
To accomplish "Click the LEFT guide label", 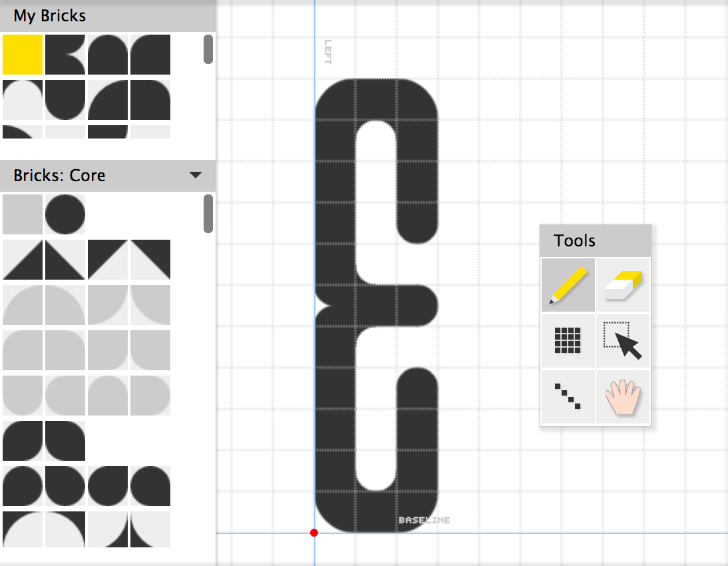I will (x=327, y=52).
